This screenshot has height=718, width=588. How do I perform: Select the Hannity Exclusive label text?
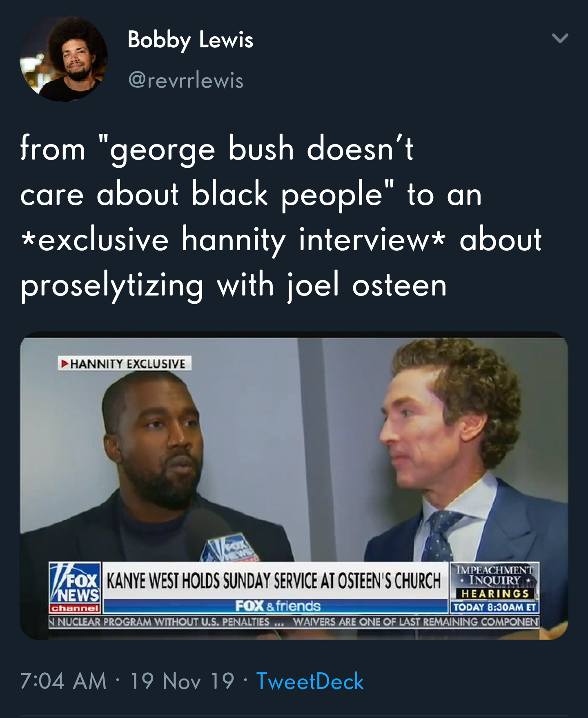(128, 364)
